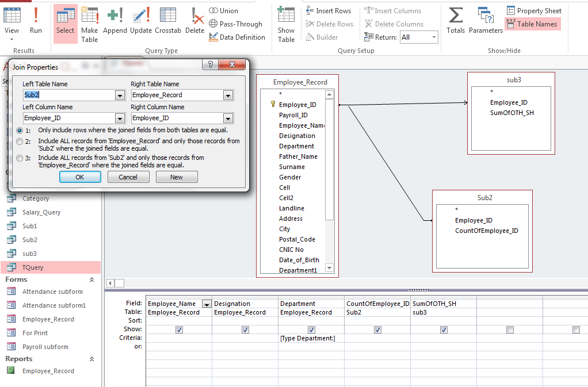Select the Payroll subform form
This screenshot has height=387, width=588.
point(45,347)
